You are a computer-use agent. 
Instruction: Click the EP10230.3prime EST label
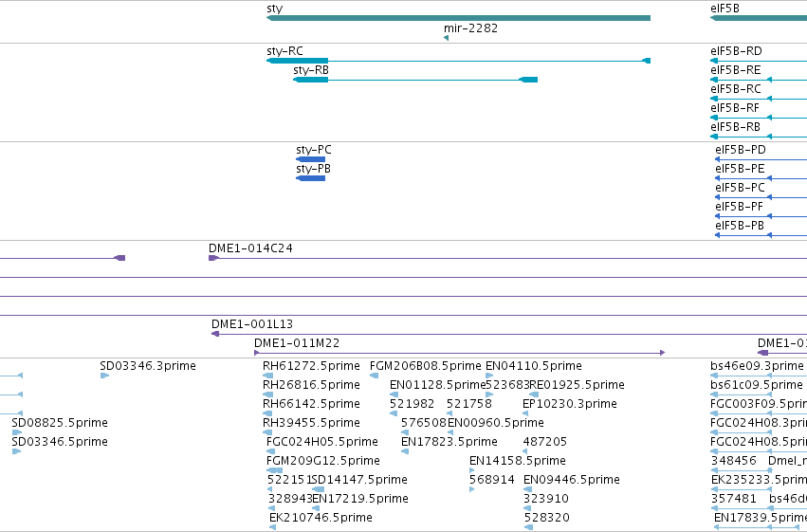click(570, 404)
